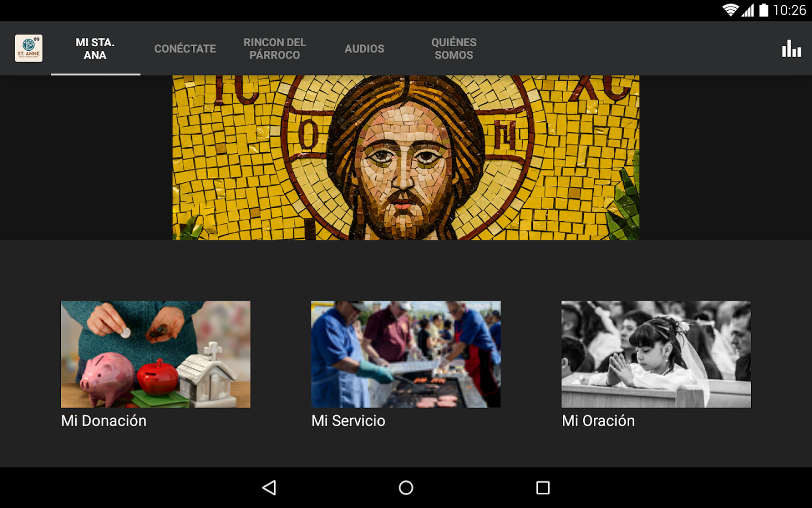Screen dimensions: 812x508
Task: Open the Mi Oración praying girl thumbnail
Action: tap(656, 354)
